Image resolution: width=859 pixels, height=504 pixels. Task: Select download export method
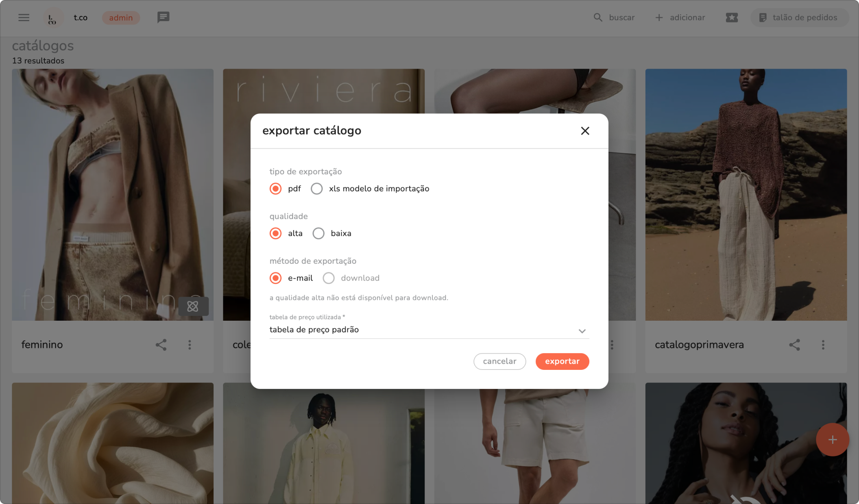pyautogui.click(x=329, y=278)
